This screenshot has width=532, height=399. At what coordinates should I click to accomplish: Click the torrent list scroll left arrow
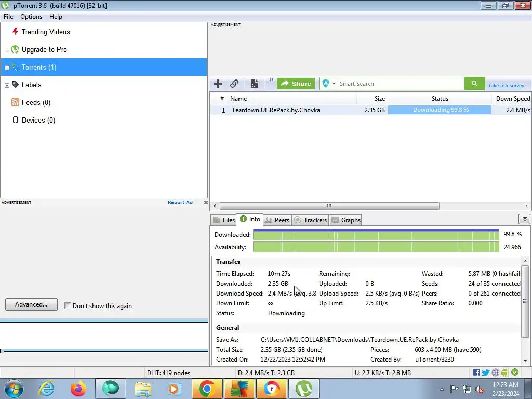point(215,206)
